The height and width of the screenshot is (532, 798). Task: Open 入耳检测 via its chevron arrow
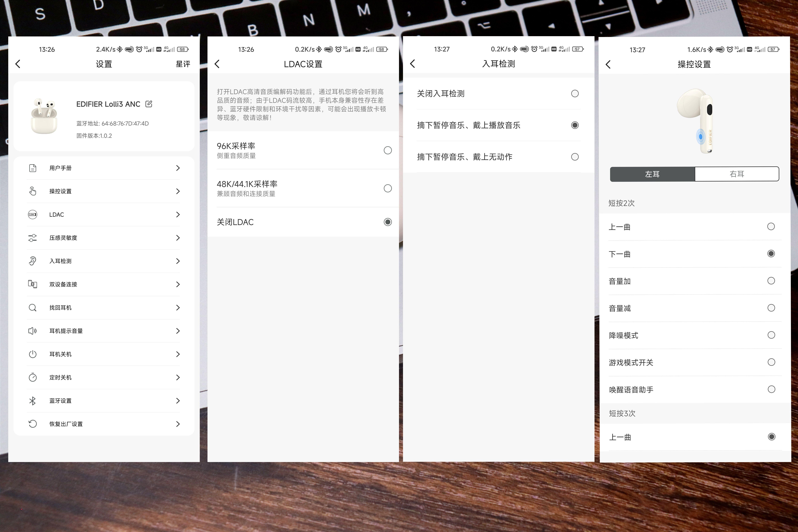pos(178,261)
